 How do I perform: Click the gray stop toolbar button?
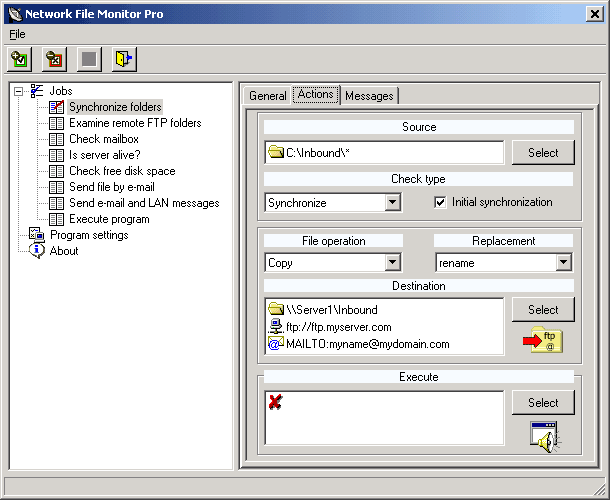(89, 60)
